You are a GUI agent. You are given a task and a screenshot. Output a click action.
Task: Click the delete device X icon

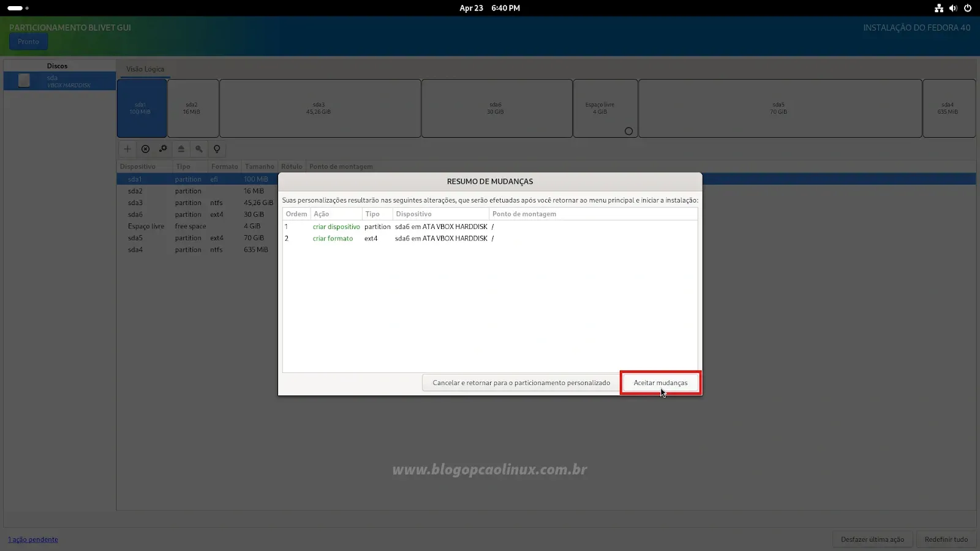(x=145, y=149)
